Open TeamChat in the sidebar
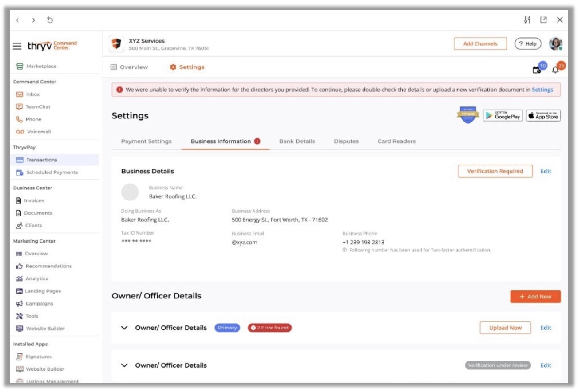578x392 pixels. tap(33, 106)
